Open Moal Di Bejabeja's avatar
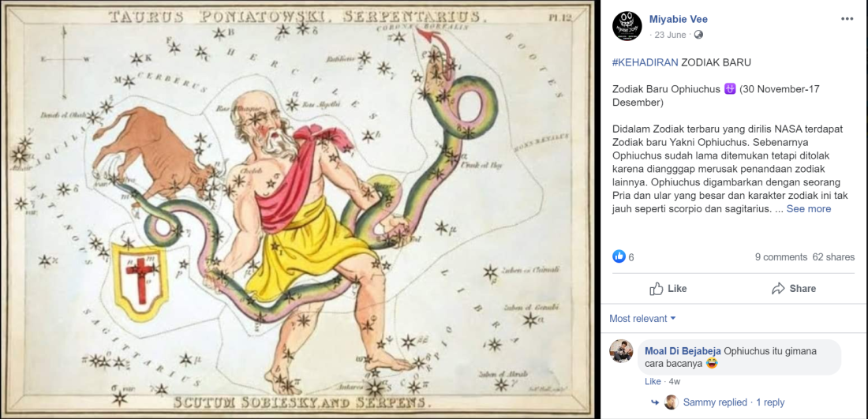Screen dimensions: 868x419 click(621, 351)
